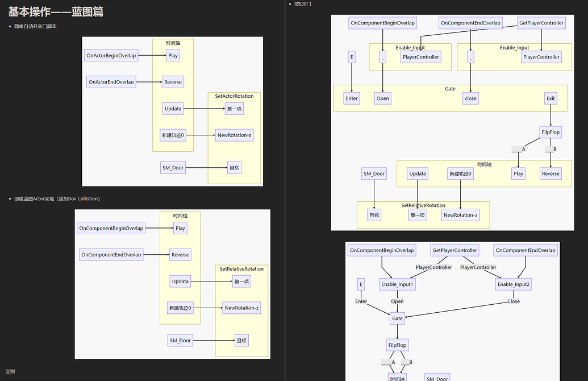The image size is (588, 381).
Task: Click the 简单自动开关门脚本 bullet text
Action: tap(35, 26)
